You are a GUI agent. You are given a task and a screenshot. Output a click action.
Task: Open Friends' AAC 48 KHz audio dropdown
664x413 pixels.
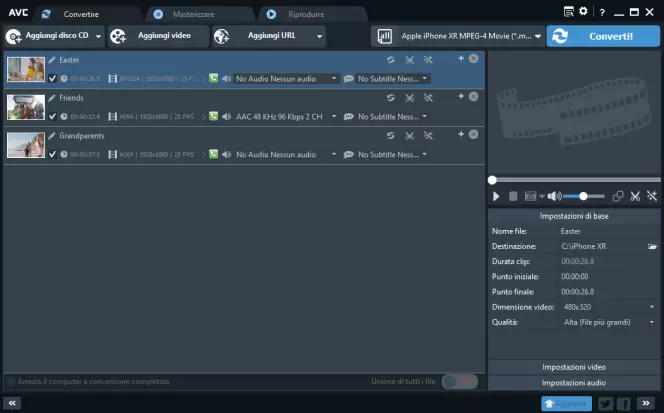[286, 116]
